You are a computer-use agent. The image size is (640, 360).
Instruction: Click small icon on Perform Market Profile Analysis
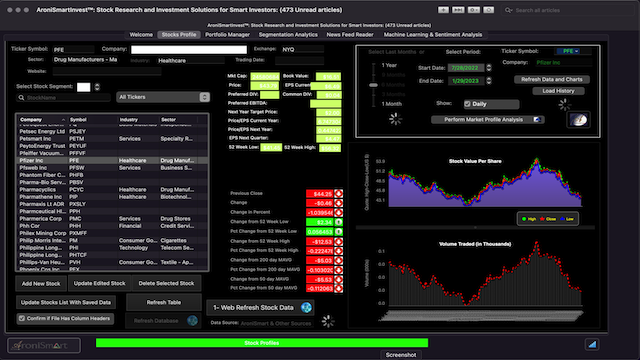pyautogui.click(x=537, y=120)
